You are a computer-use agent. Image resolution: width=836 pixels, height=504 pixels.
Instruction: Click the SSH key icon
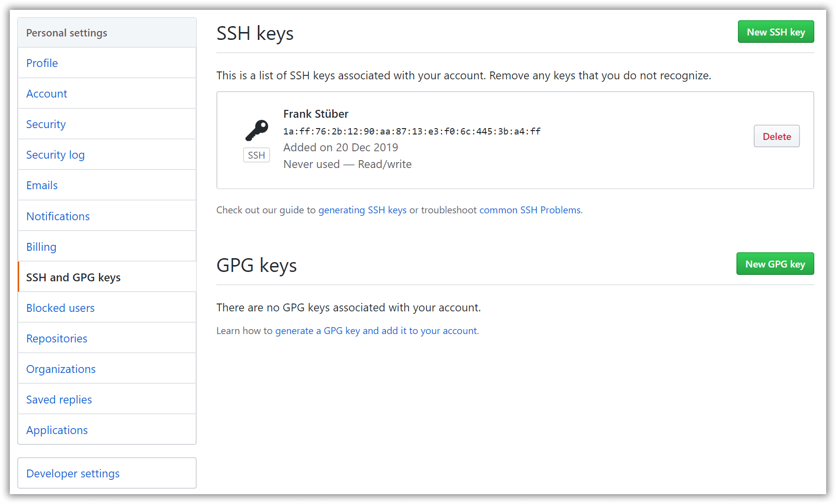click(256, 131)
